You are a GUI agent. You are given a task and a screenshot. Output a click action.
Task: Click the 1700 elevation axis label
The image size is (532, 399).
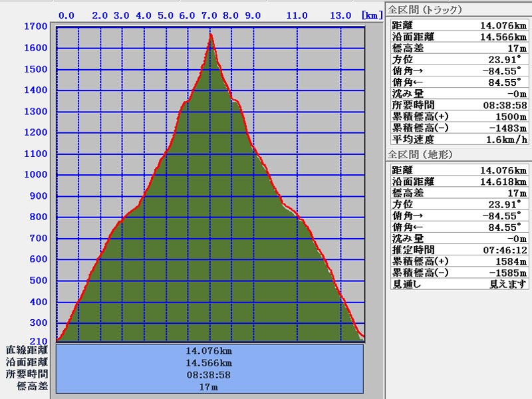tap(35, 27)
